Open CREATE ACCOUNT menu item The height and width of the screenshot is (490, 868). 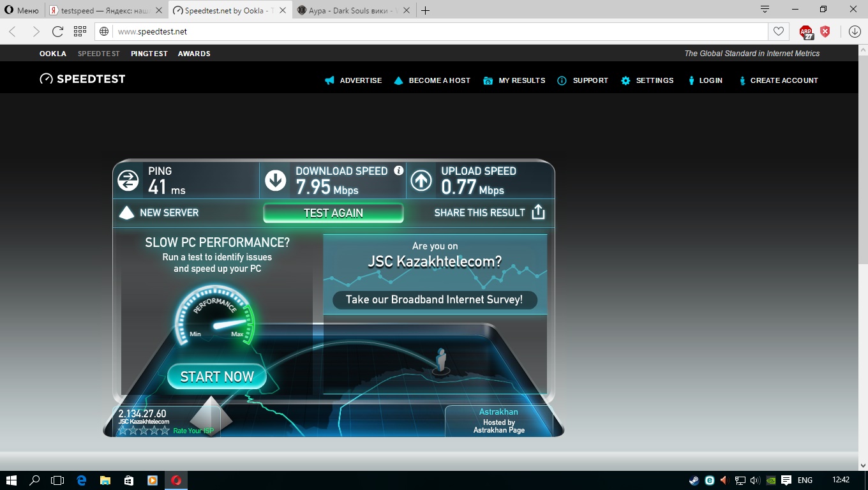coord(778,80)
